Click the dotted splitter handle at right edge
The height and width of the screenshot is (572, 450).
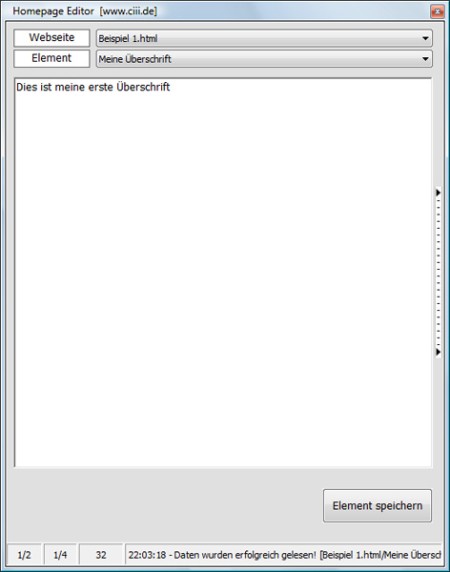click(438, 272)
